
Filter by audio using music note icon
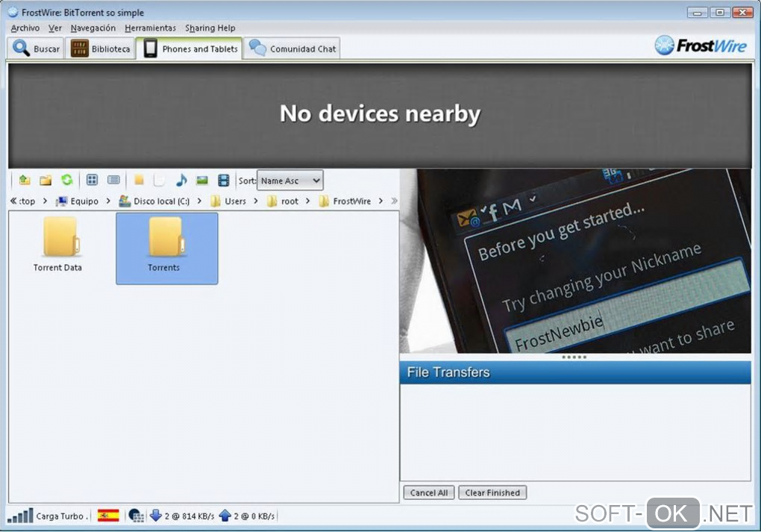181,180
